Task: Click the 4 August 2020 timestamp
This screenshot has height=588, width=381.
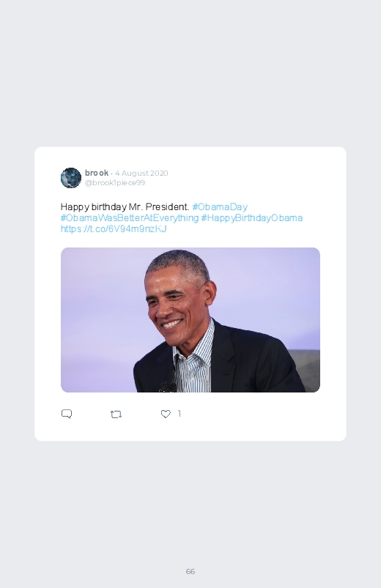Action: 141,174
